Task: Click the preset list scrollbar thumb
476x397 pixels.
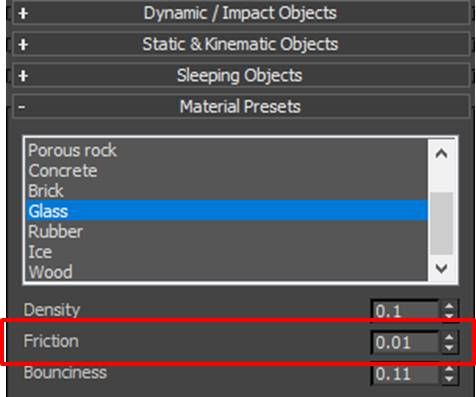Action: tap(442, 223)
